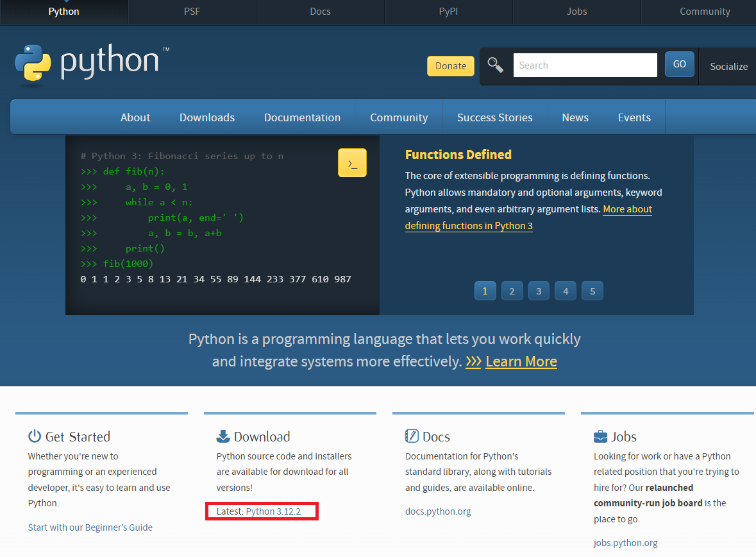Click the yellow Donate button
The height and width of the screenshot is (557, 756).
(x=451, y=66)
